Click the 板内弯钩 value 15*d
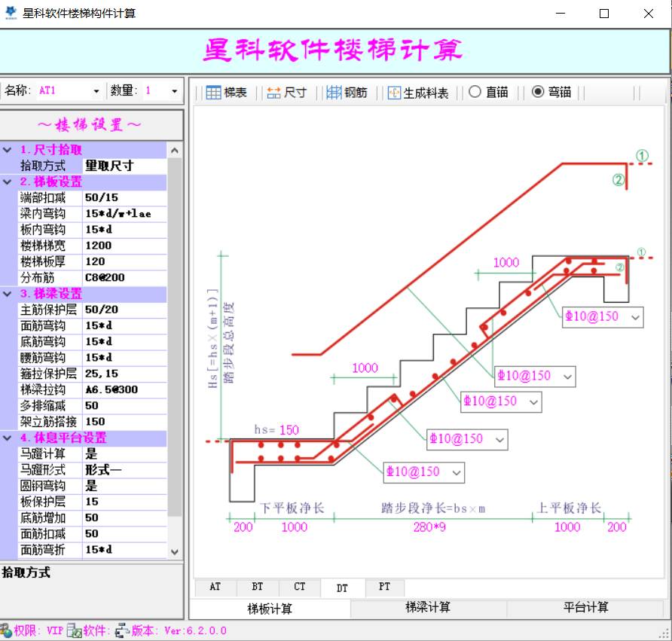 click(124, 230)
